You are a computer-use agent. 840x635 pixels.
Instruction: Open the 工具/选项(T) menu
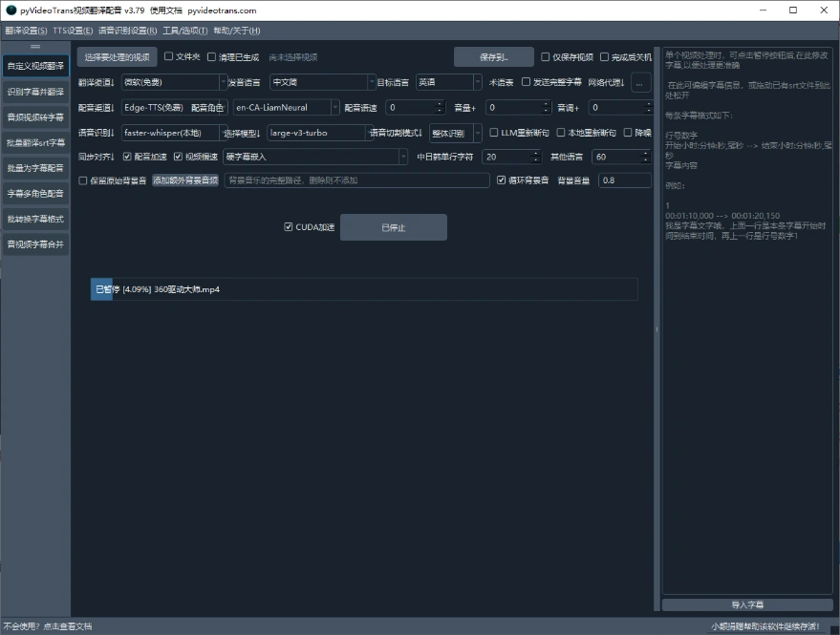(x=184, y=31)
